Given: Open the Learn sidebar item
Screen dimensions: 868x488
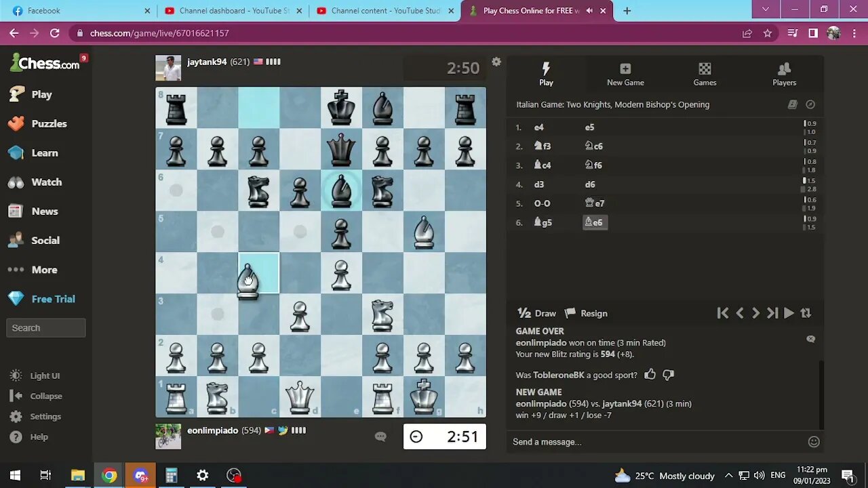Looking at the screenshot, I should (33, 152).
